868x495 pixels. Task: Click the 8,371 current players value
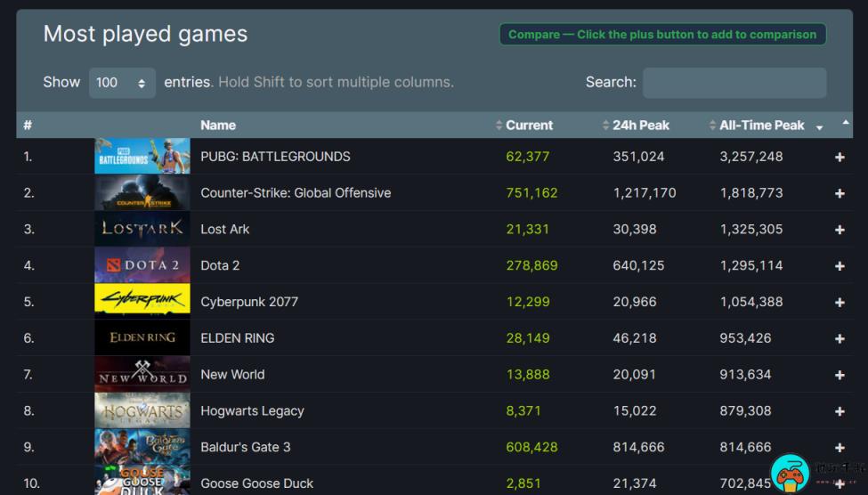coord(523,410)
